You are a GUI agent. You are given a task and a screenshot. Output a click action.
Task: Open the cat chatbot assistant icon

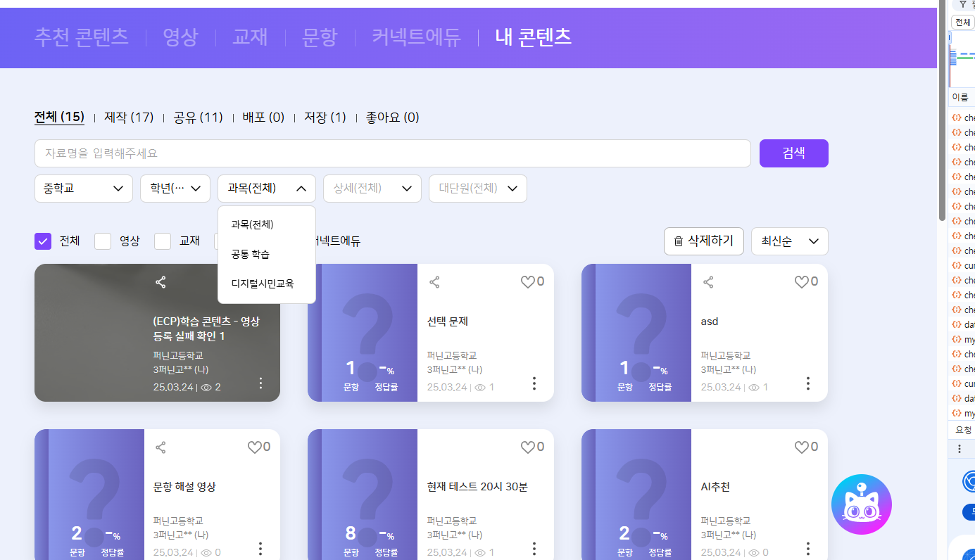pos(861,504)
